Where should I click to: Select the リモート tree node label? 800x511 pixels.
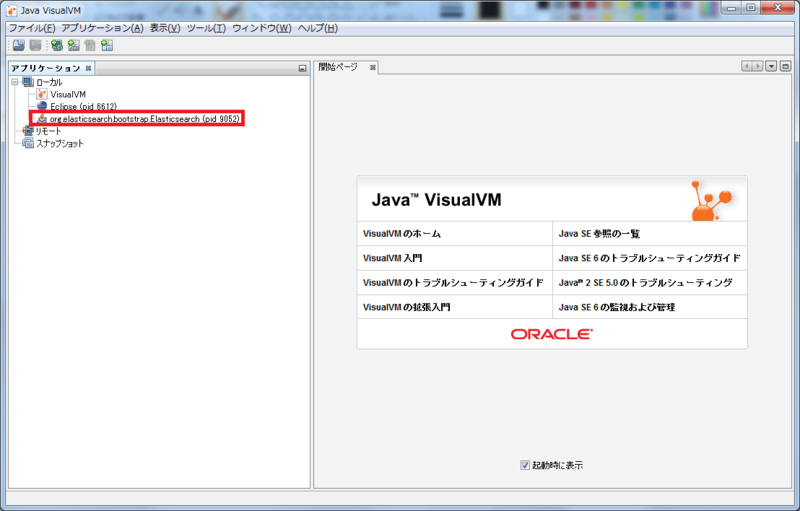pos(48,131)
